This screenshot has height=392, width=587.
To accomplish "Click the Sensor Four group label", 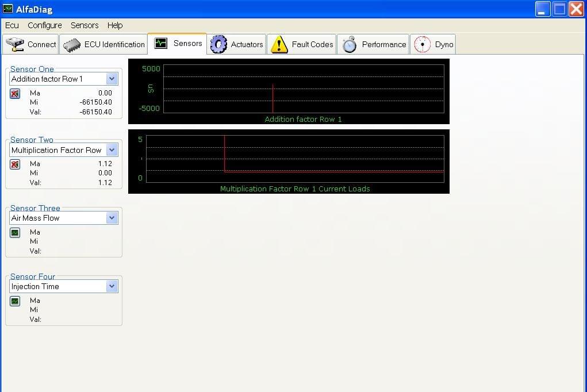I will pyautogui.click(x=33, y=276).
